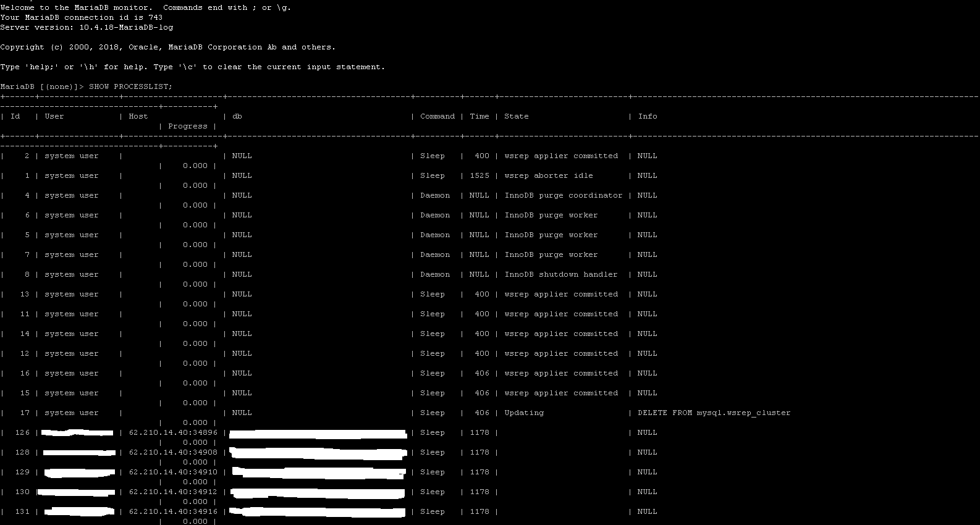Select the Id column header
980x525 pixels.
pos(15,116)
